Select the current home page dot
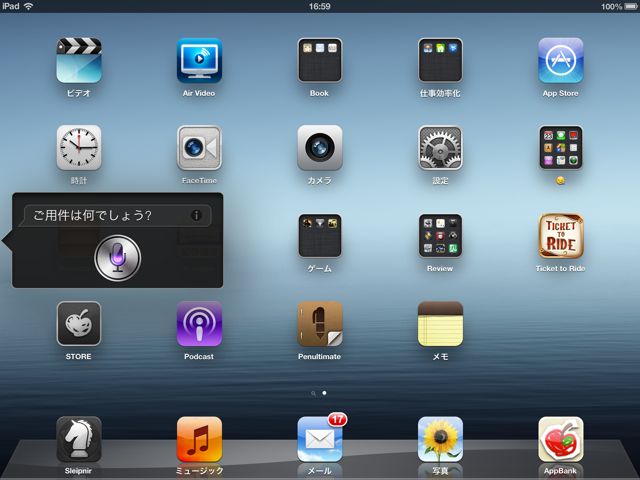Viewport: 640px width, 480px height. tap(324, 393)
